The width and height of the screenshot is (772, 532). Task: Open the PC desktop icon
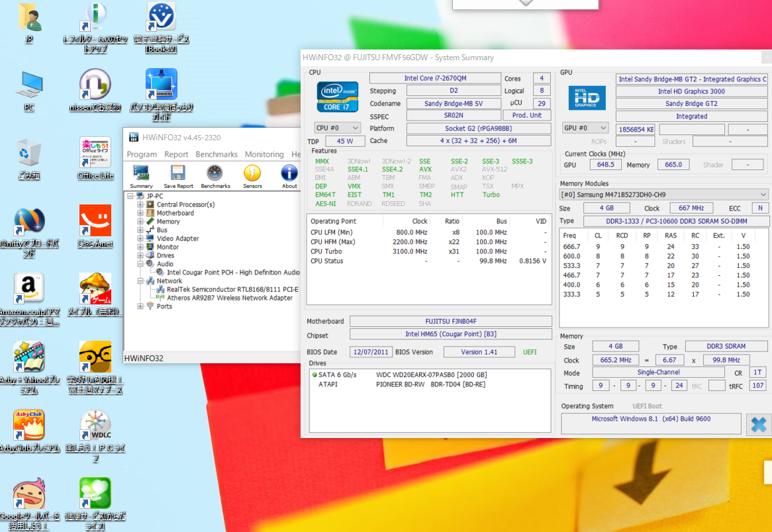pyautogui.click(x=29, y=91)
